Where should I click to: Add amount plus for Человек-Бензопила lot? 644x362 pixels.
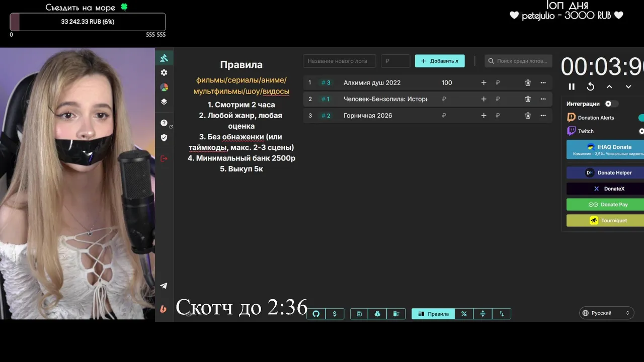point(484,100)
